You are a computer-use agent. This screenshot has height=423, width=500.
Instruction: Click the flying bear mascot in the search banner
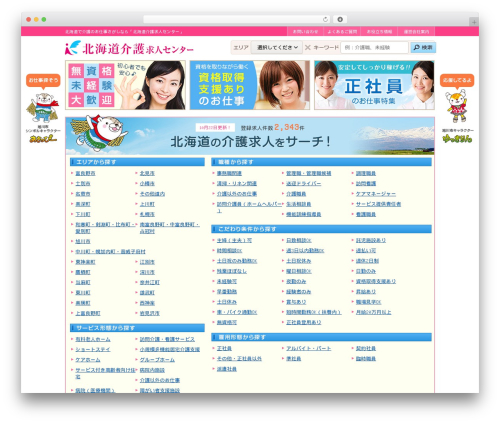(x=98, y=134)
